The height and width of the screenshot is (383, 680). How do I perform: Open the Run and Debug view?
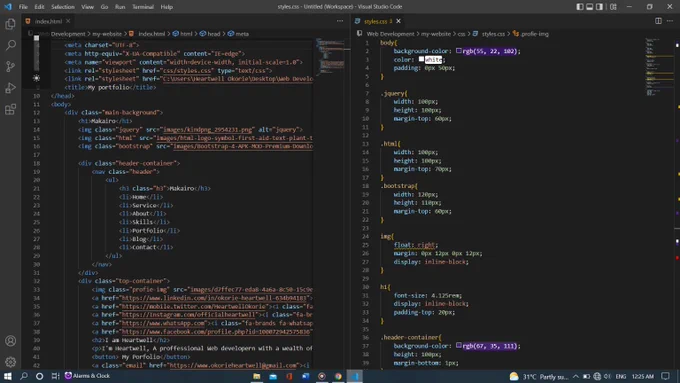click(10, 88)
